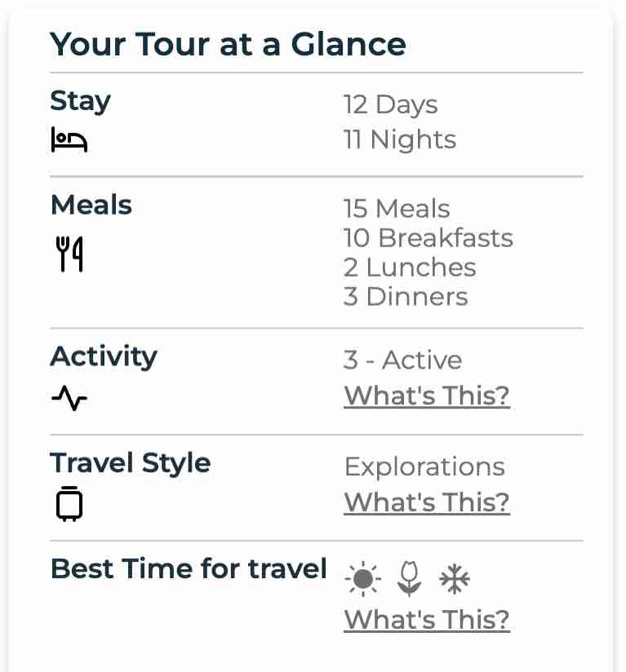
Task: Click the Activity section label
Action: (x=104, y=356)
